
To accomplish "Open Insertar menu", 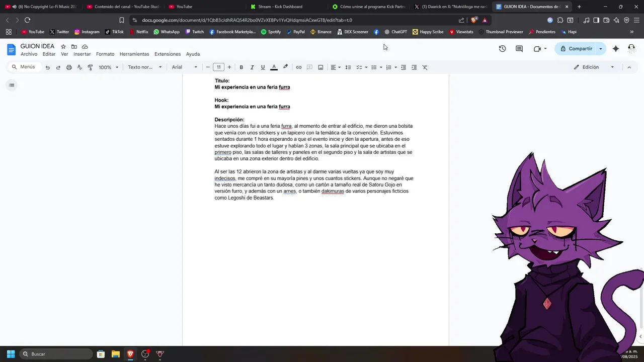I will click(82, 54).
